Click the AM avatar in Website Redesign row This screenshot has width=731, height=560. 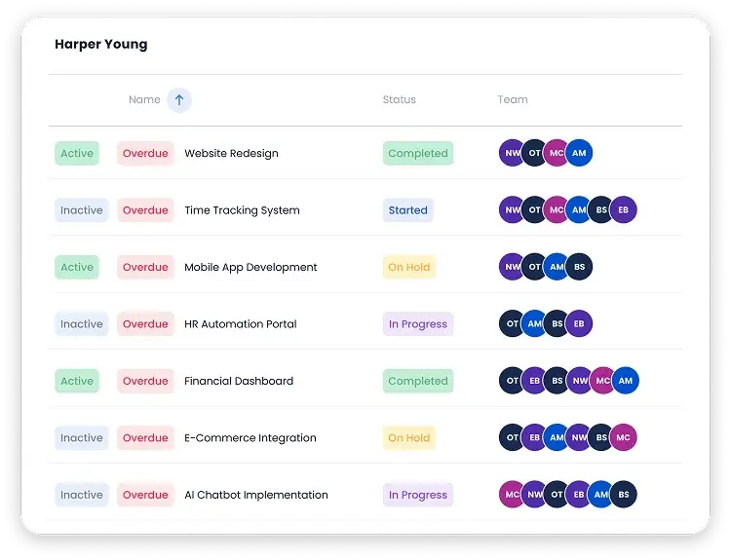[x=579, y=153]
